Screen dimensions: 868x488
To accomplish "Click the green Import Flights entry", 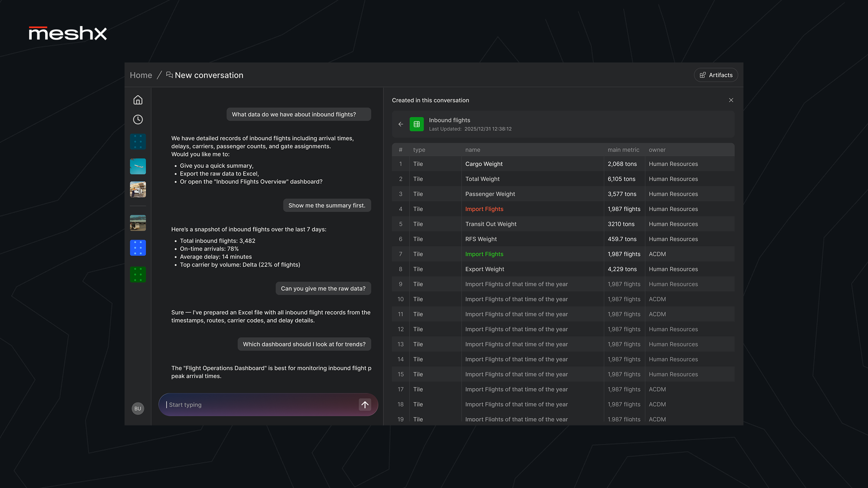I will pos(484,254).
